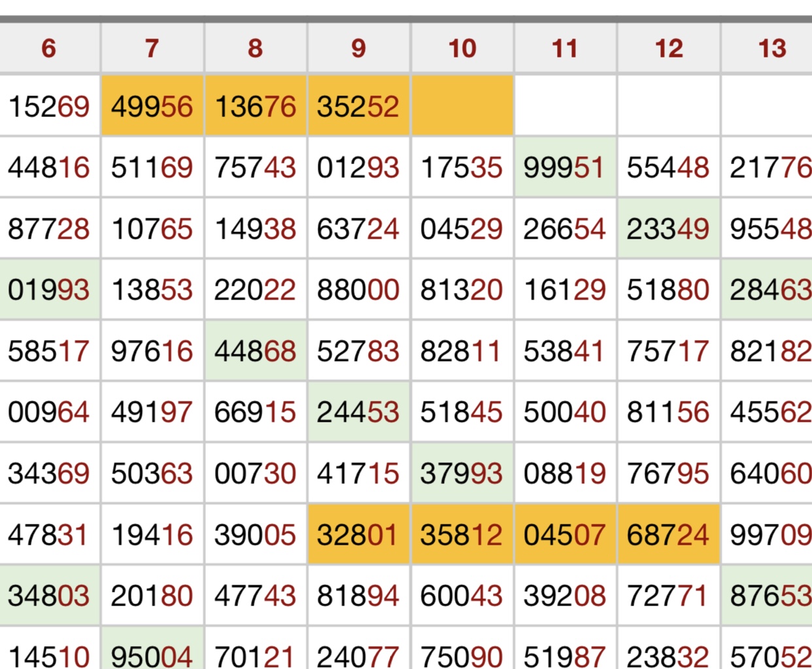Click the orange cell 32801
The width and height of the screenshot is (812, 669).
pos(358,535)
